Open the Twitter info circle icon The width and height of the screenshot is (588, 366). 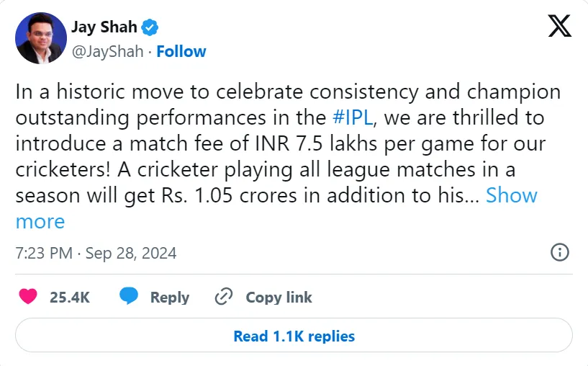pyautogui.click(x=560, y=252)
